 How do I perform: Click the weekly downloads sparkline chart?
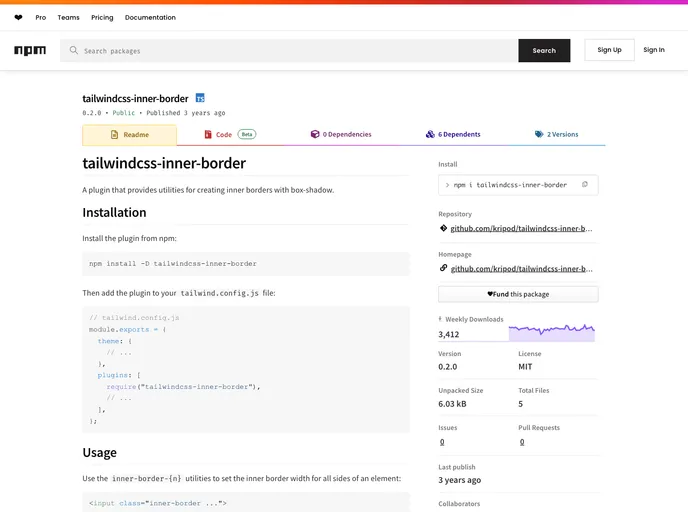coord(552,333)
